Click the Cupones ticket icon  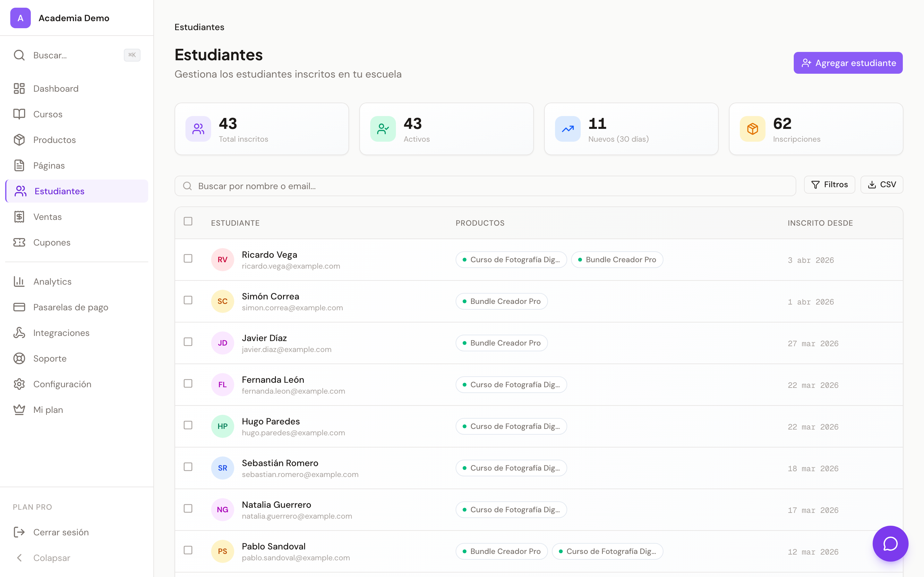19,242
